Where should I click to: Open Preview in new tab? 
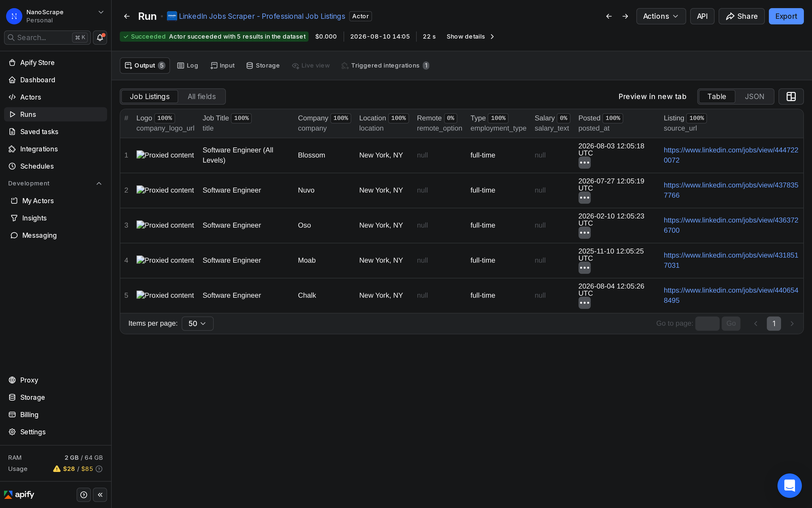click(x=652, y=97)
